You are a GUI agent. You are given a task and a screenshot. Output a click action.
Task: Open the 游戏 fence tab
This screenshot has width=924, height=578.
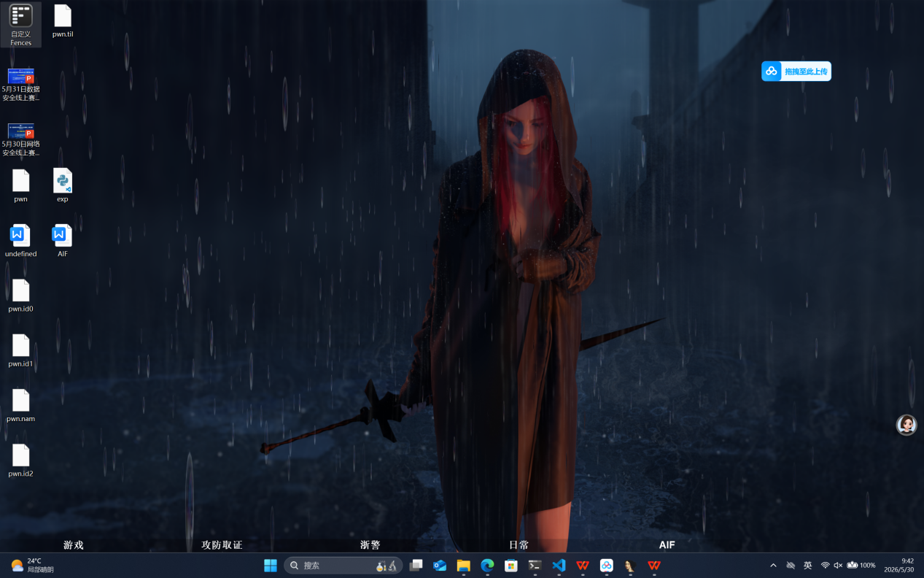click(74, 545)
